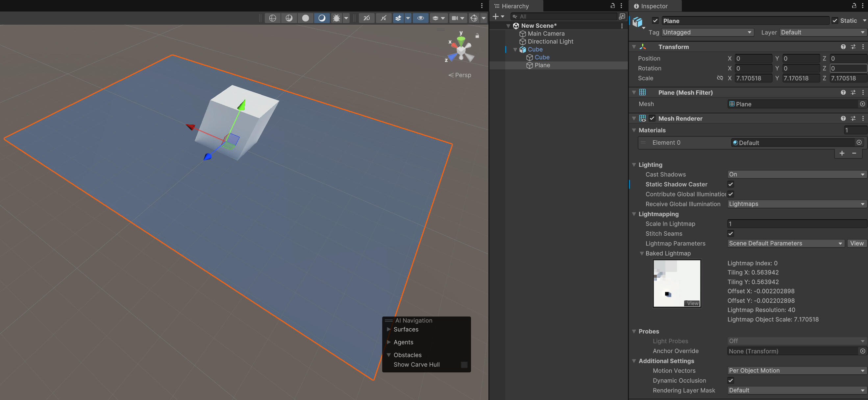Image resolution: width=868 pixels, height=400 pixels.
Task: Open the Cast Shadows dropdown
Action: (795, 174)
